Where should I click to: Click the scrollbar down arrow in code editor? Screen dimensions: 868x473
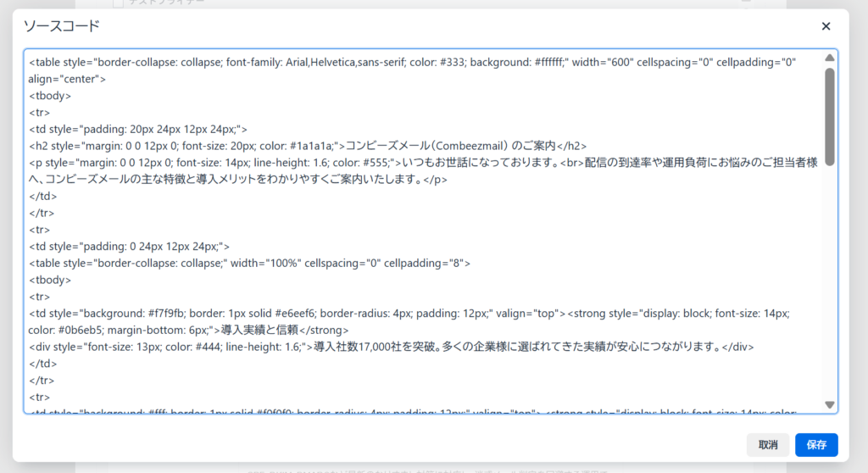[x=830, y=405]
